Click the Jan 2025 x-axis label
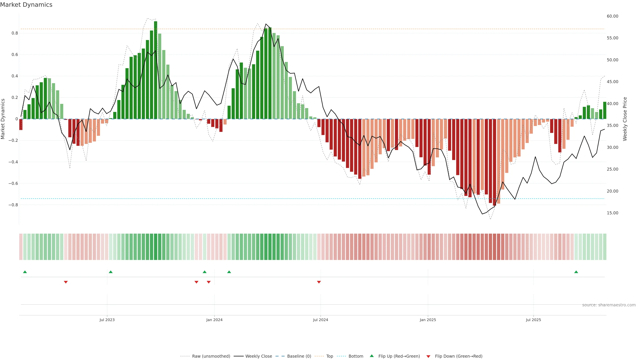 coord(428,320)
